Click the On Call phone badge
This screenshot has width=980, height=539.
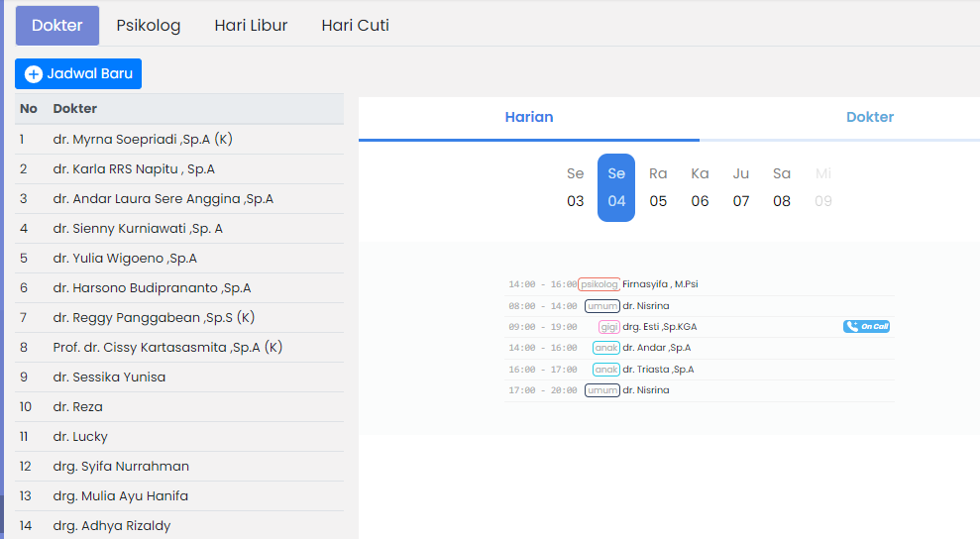click(866, 326)
